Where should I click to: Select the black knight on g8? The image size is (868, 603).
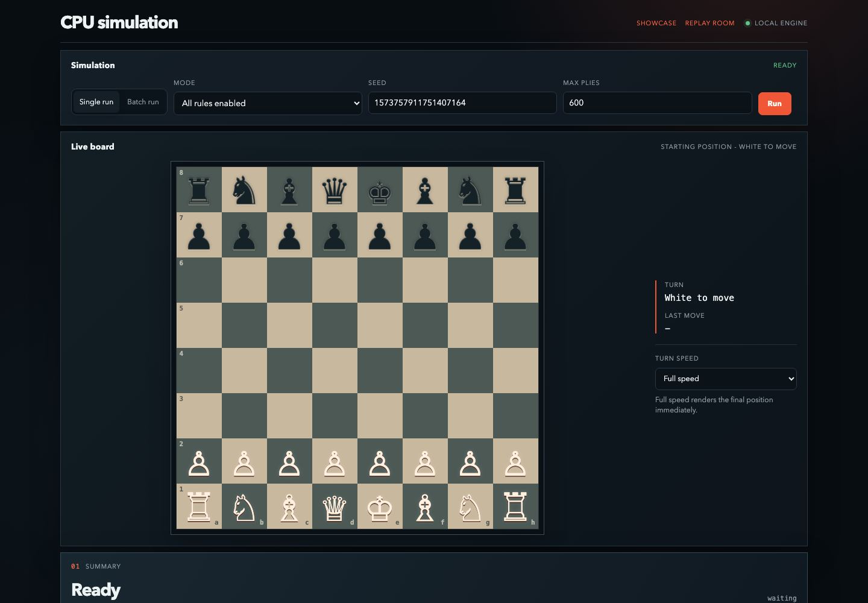(x=470, y=190)
